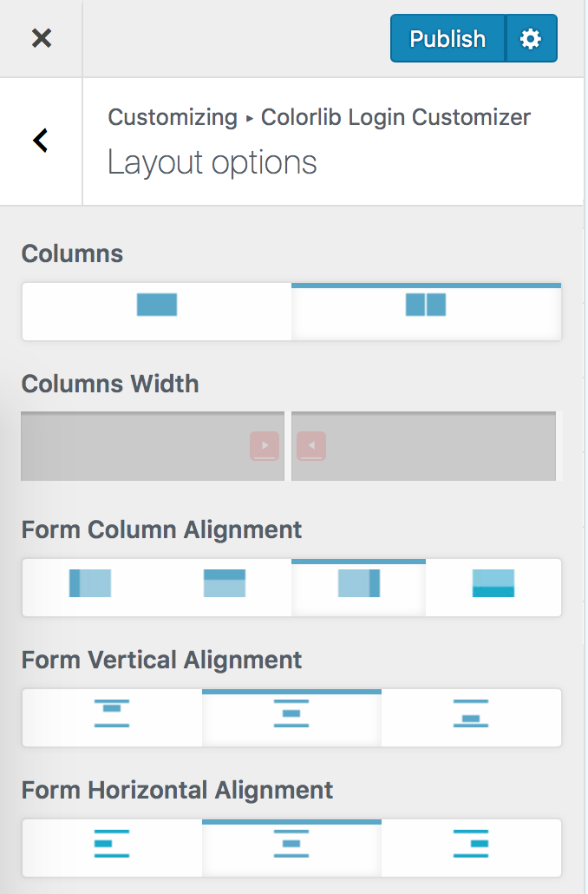Go to Colorlib Login Customizer breadcrumb
This screenshot has width=588, height=894.
(x=395, y=117)
